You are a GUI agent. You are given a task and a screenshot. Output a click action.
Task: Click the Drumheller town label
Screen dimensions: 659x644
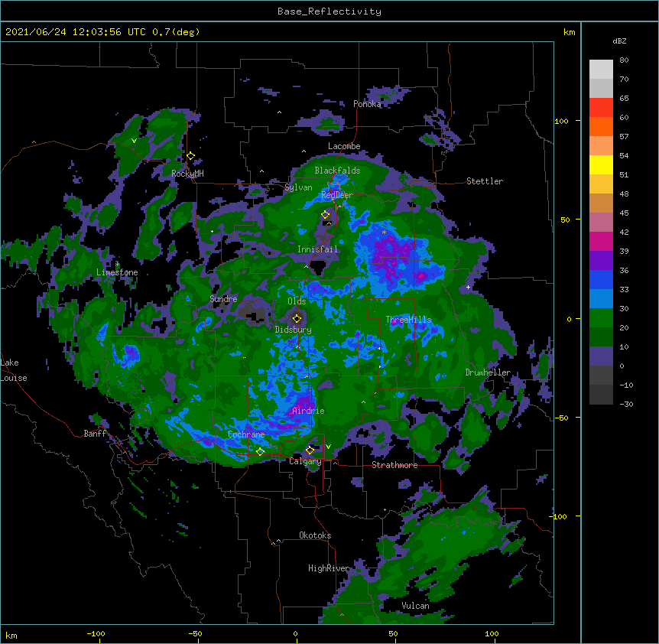[x=488, y=372]
